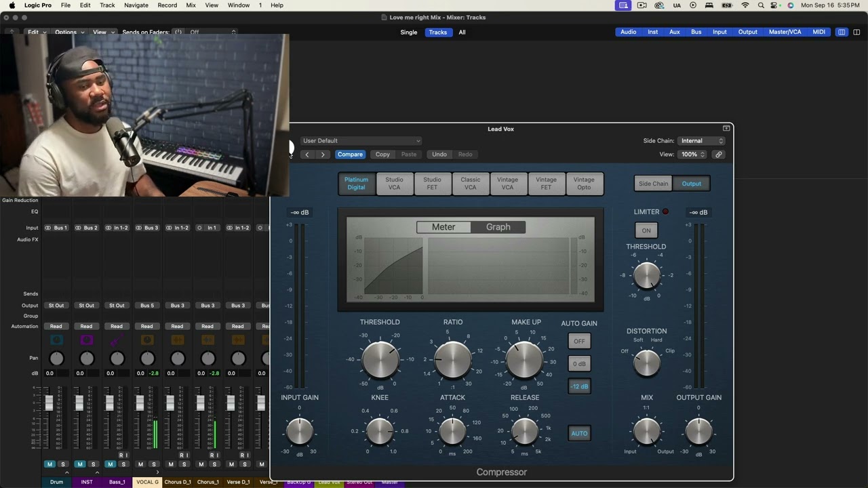Click the plug-in window expand icon
The height and width of the screenshot is (488, 868).
[x=726, y=128]
